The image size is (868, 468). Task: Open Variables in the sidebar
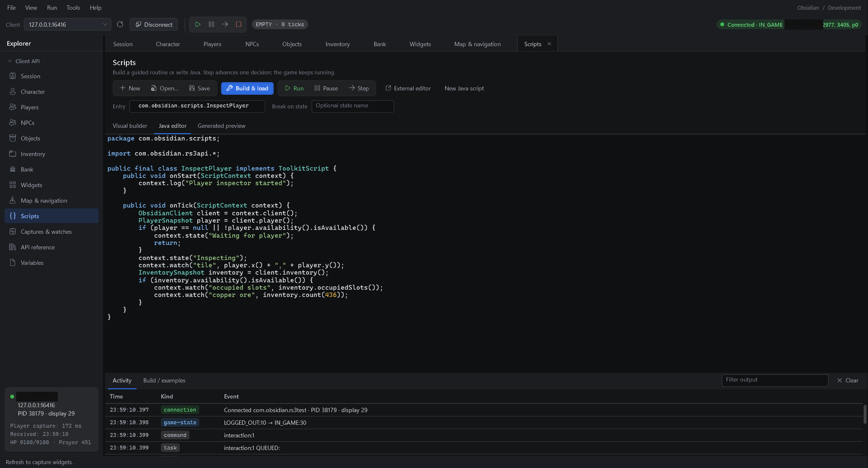52,263
